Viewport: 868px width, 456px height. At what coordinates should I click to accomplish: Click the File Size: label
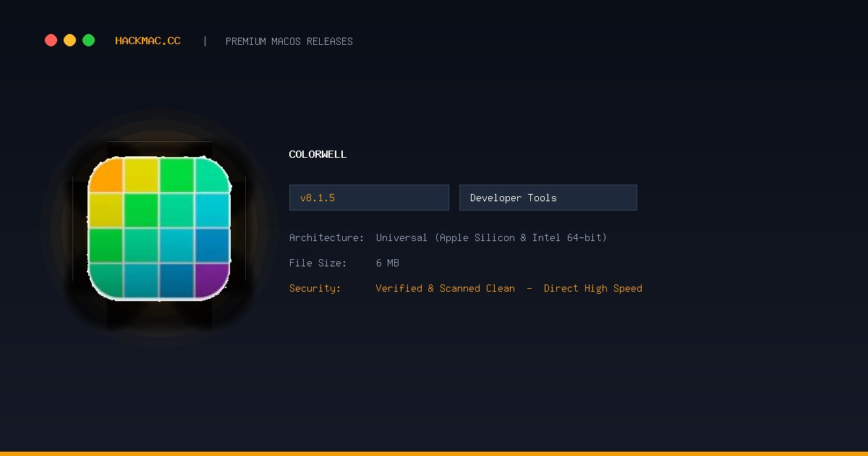point(318,263)
